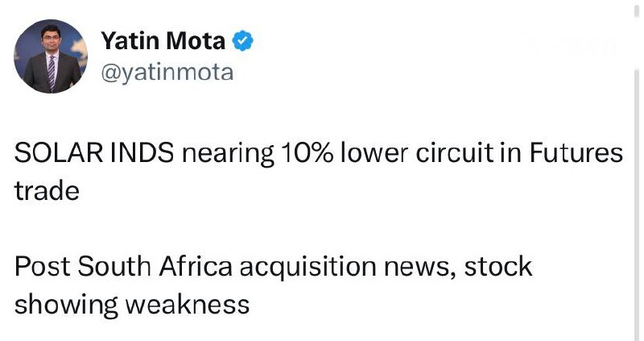Click the striped tie in the avatar photo
The height and width of the screenshot is (341, 644).
(x=52, y=73)
